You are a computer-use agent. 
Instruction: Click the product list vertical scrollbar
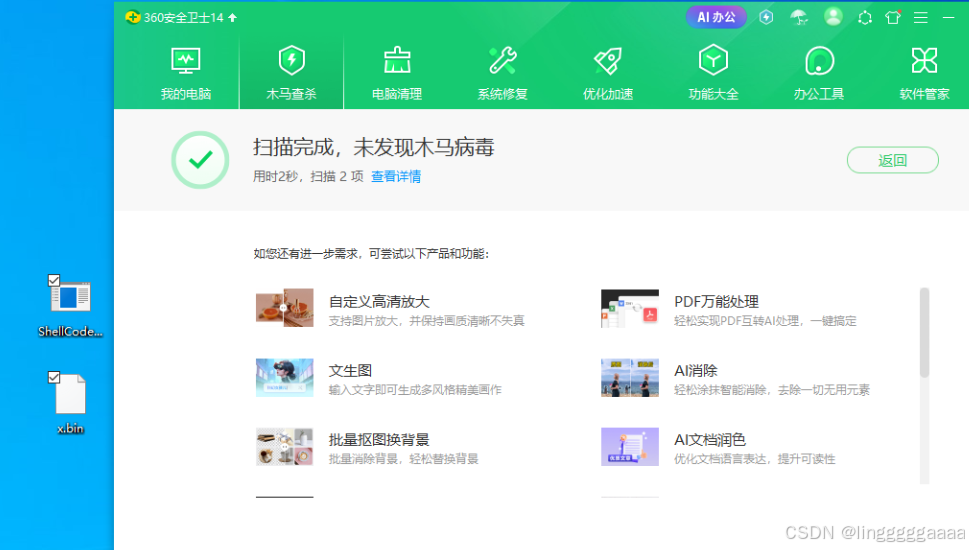point(925,332)
